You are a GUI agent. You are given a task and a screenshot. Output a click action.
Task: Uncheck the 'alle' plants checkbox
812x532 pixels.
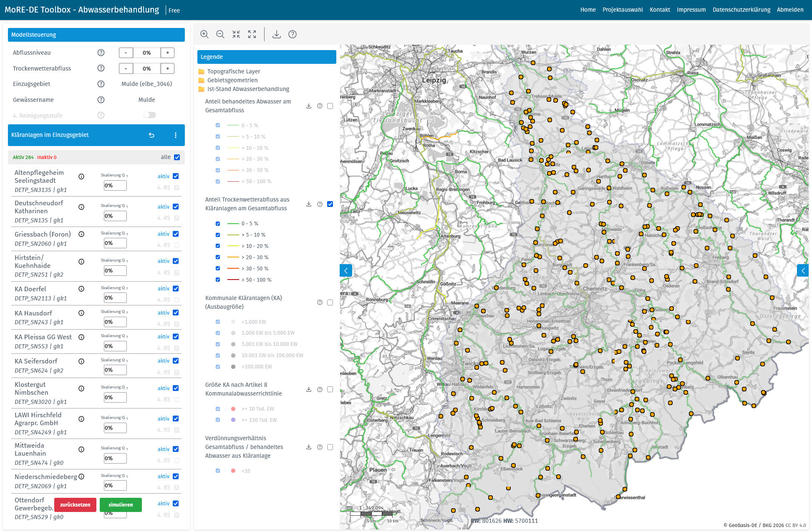click(177, 157)
